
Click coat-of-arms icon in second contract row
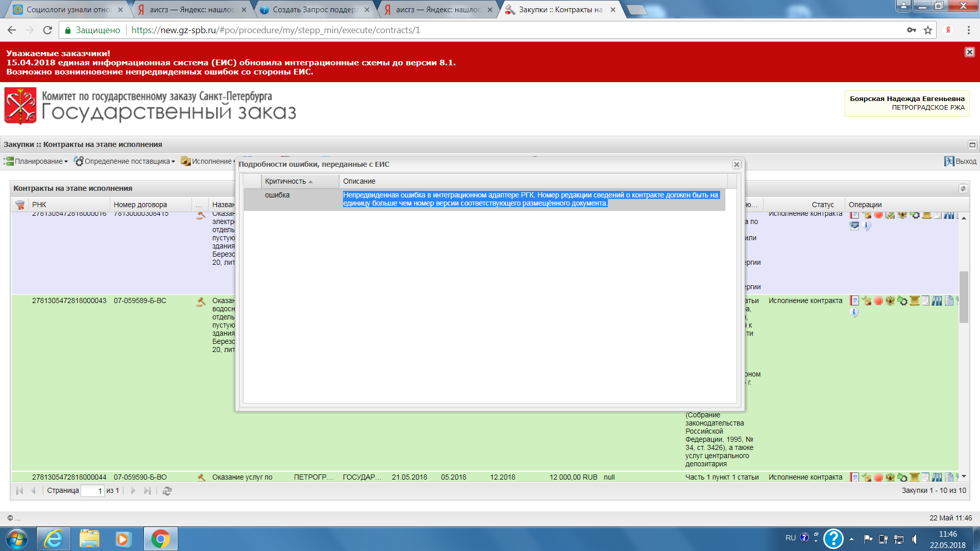[890, 301]
